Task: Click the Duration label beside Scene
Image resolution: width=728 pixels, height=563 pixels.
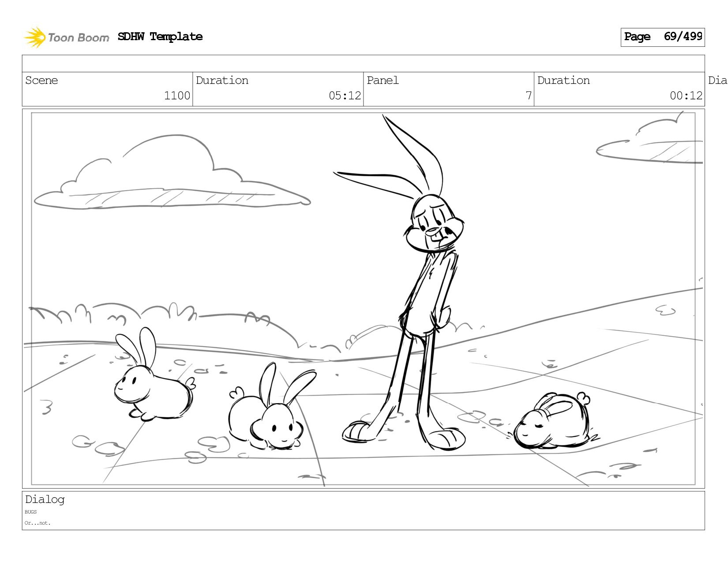Action: [222, 80]
